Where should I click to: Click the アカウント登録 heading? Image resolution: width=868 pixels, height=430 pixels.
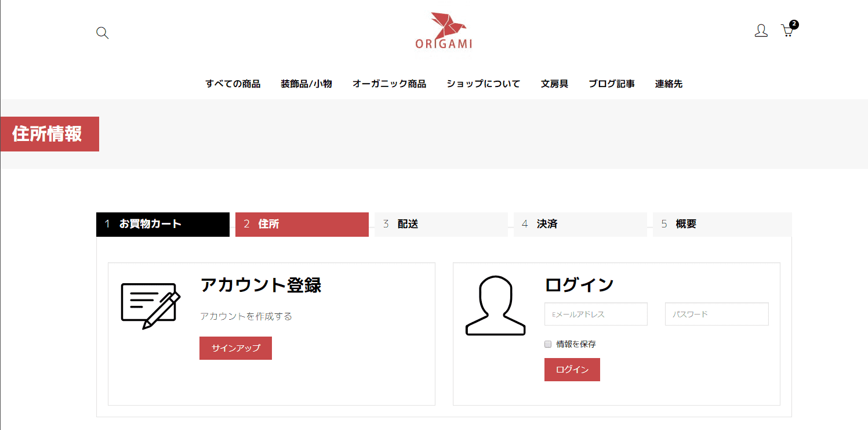[x=260, y=285]
